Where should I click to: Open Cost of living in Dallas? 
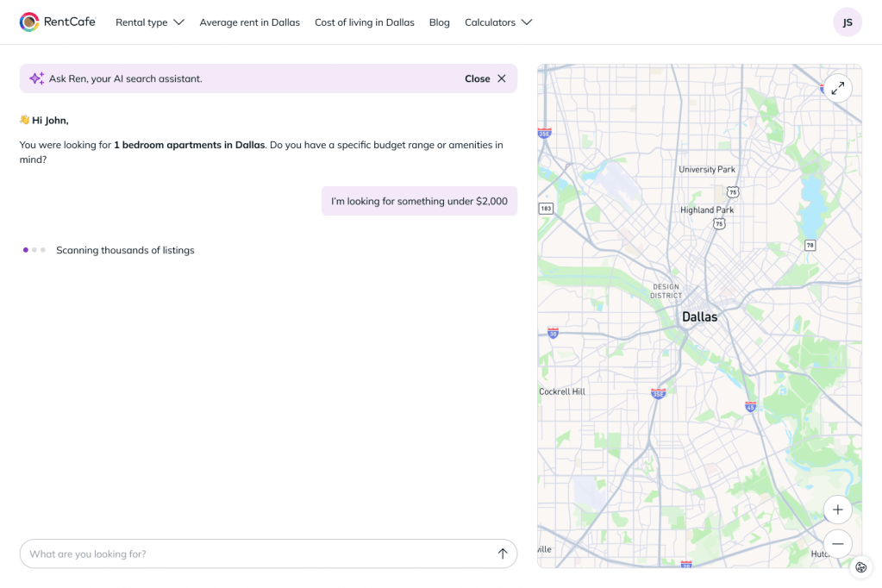(365, 22)
